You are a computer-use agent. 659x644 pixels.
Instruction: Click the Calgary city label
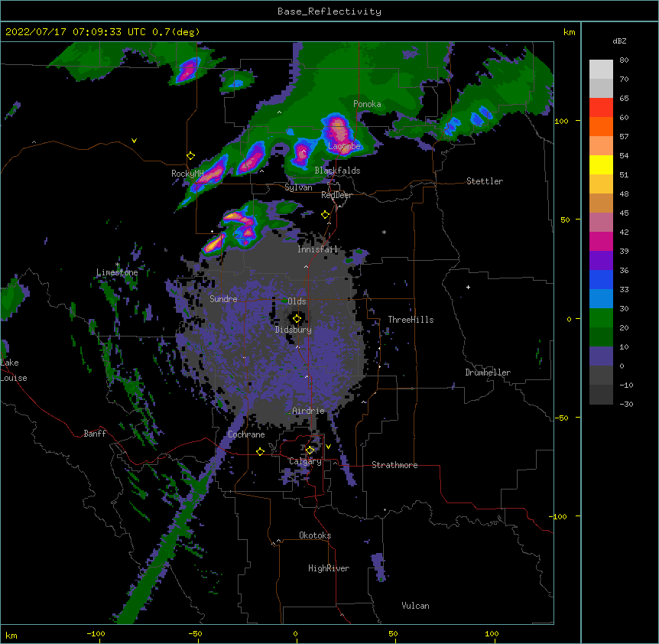[x=305, y=461]
